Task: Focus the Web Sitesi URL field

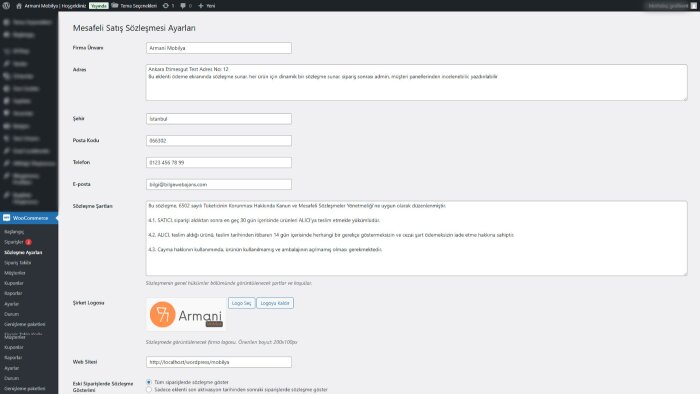Action: click(219, 362)
